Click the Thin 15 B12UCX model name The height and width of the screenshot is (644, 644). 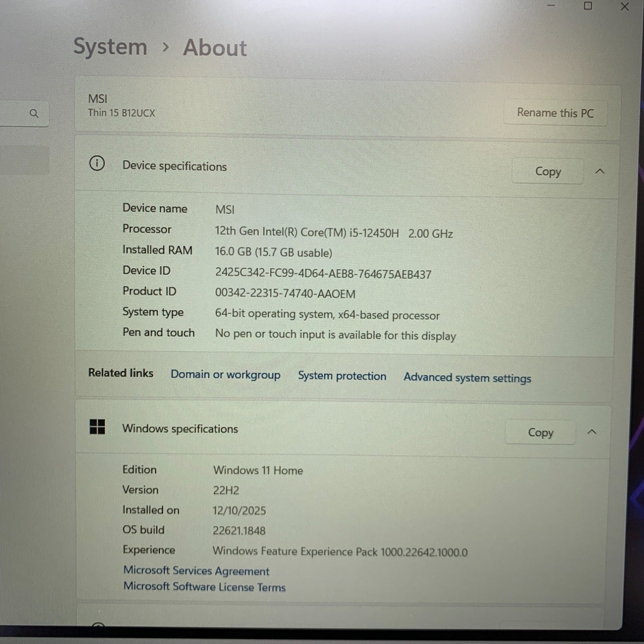tap(122, 113)
